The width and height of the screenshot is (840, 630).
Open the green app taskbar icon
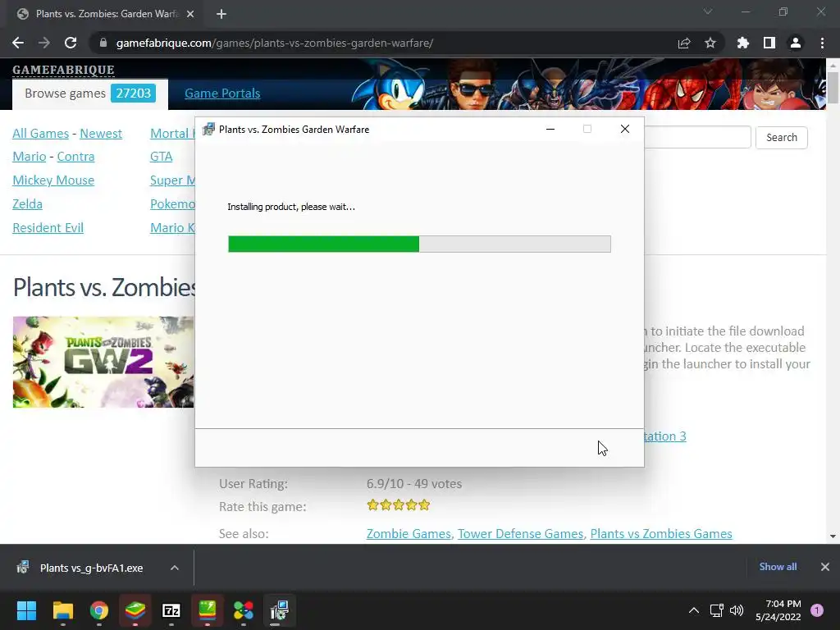tap(208, 610)
